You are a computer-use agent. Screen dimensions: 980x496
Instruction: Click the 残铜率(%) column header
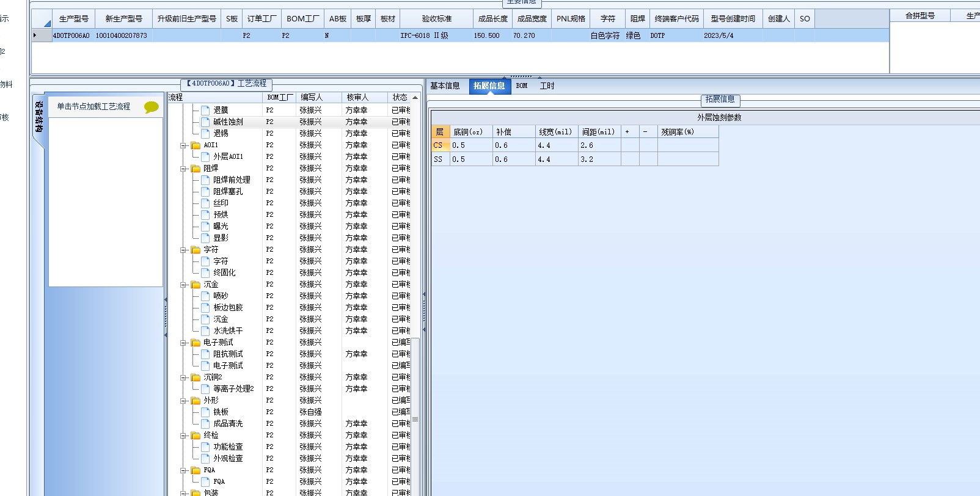688,131
